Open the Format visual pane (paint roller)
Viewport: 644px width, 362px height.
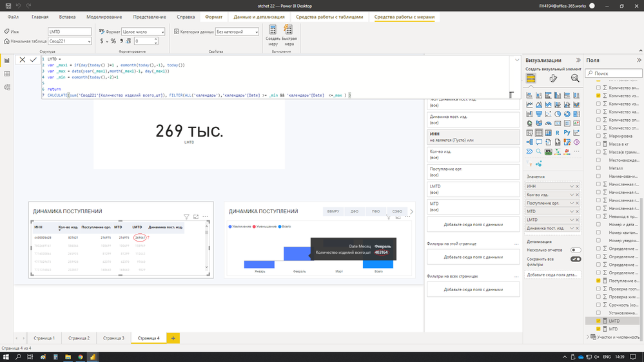[x=553, y=79]
